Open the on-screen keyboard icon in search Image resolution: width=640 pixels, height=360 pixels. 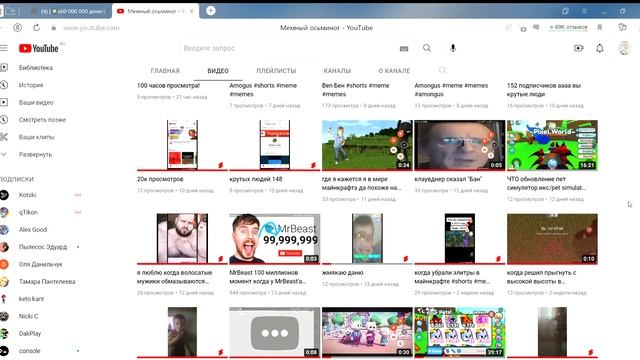tap(404, 49)
